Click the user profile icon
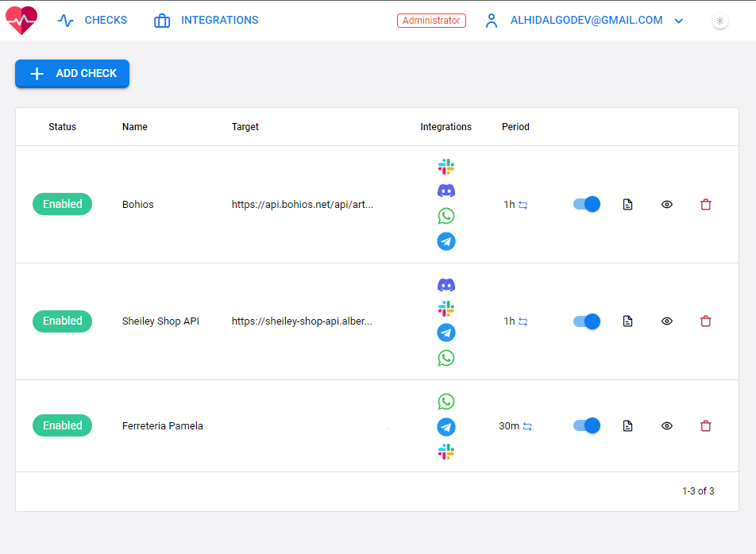The image size is (756, 554). point(492,21)
